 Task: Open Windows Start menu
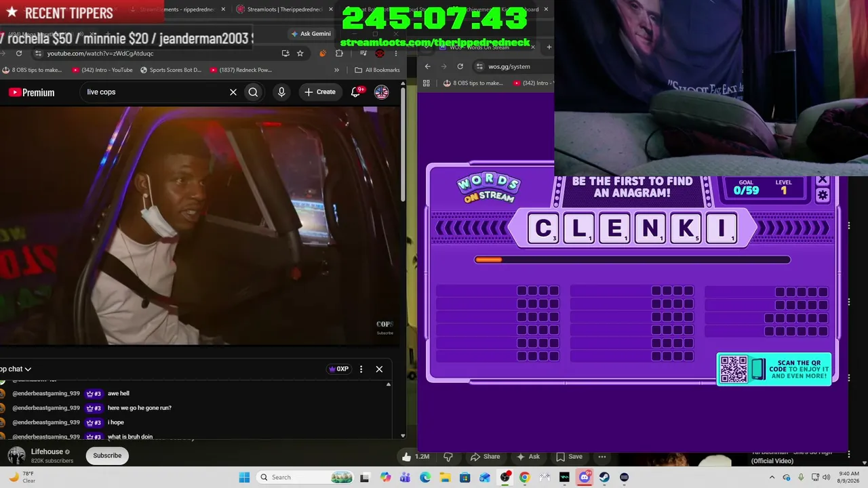coord(244,478)
